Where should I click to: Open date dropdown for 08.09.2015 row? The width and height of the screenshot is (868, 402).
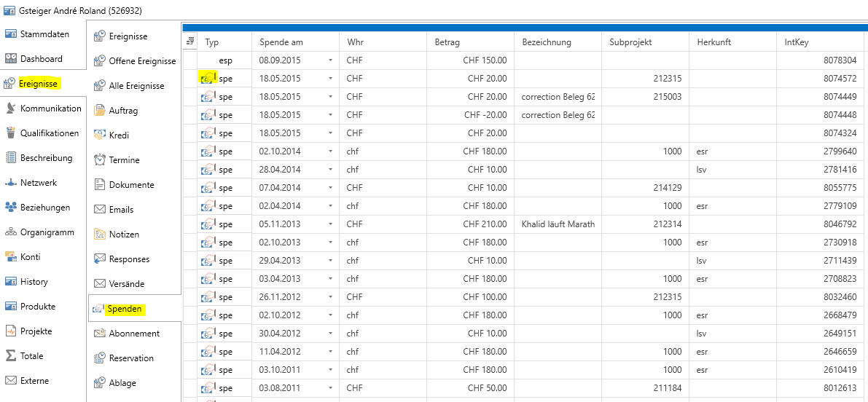pyautogui.click(x=330, y=60)
